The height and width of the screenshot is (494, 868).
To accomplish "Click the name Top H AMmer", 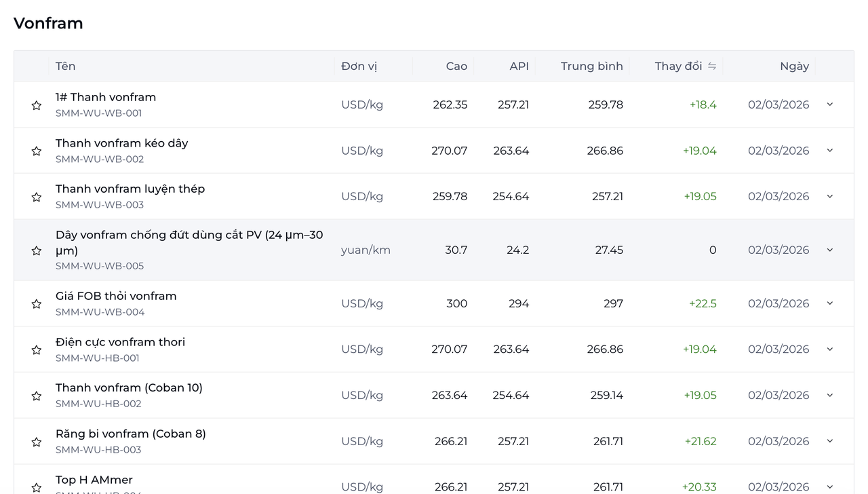I will point(94,480).
